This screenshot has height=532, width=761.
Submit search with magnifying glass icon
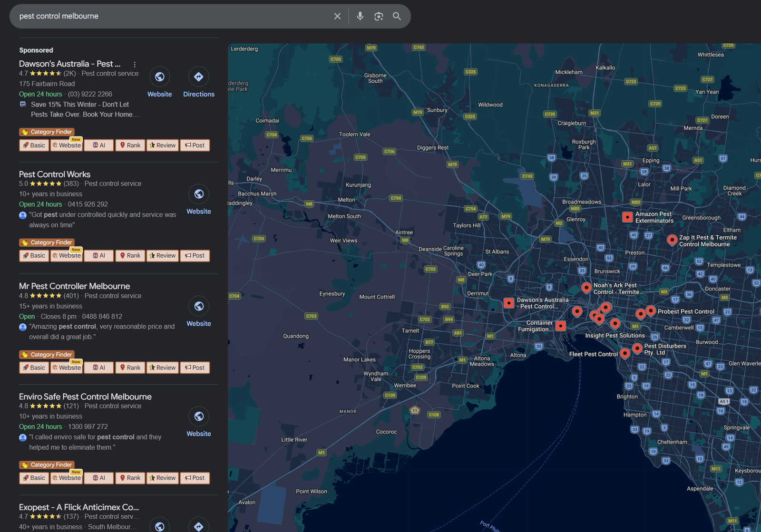click(397, 16)
